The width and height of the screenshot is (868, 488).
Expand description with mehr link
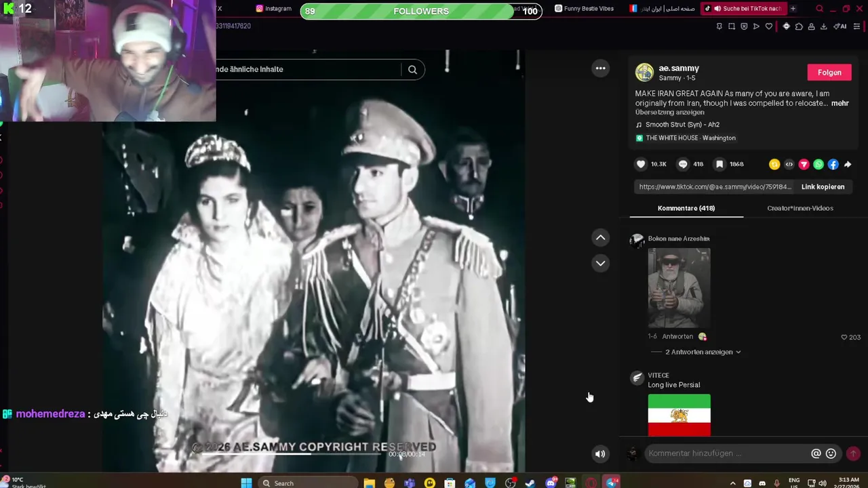coord(840,103)
